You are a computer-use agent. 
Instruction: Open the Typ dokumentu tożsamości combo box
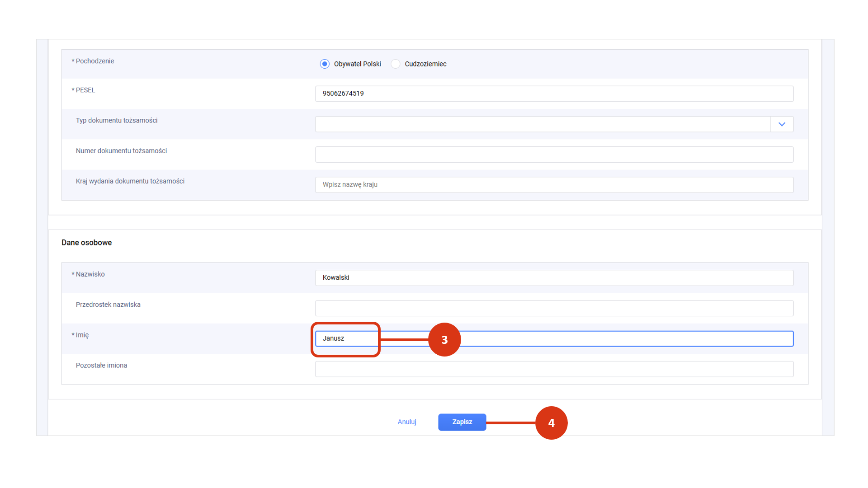click(542, 124)
